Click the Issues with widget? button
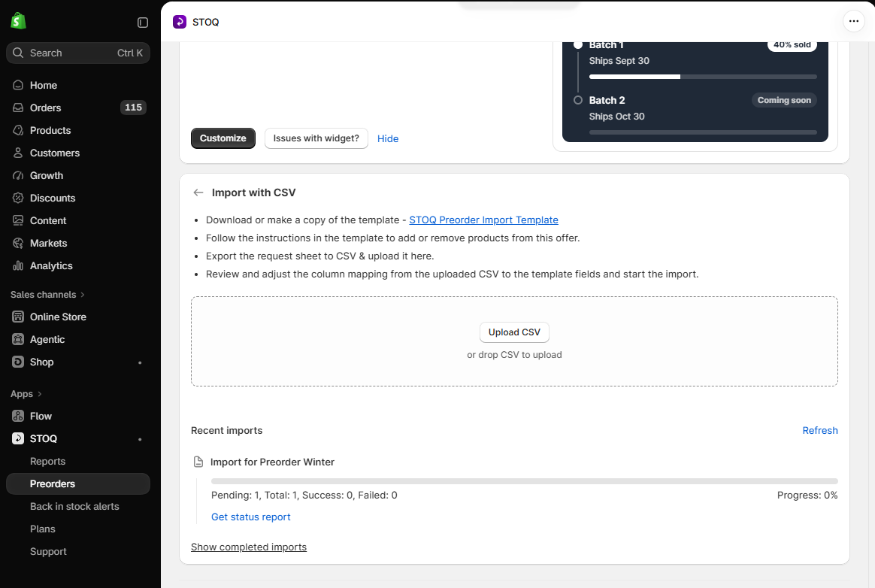Viewport: 875px width, 588px height. point(316,138)
